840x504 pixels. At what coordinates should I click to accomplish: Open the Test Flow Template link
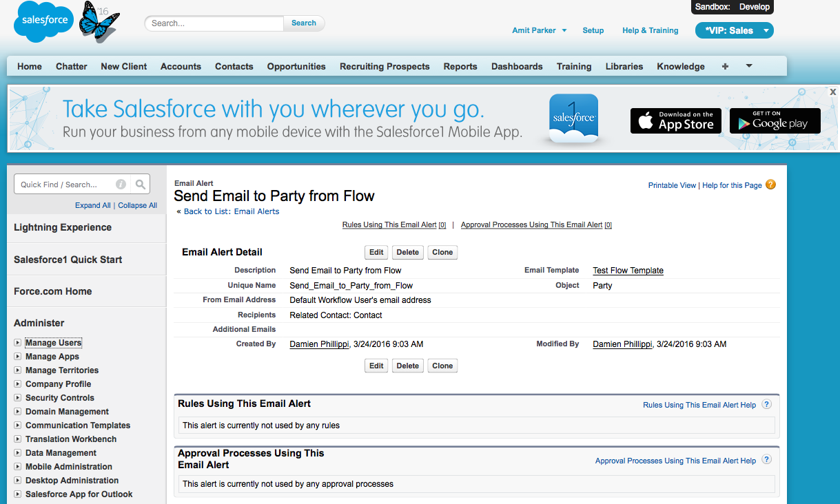[628, 271]
